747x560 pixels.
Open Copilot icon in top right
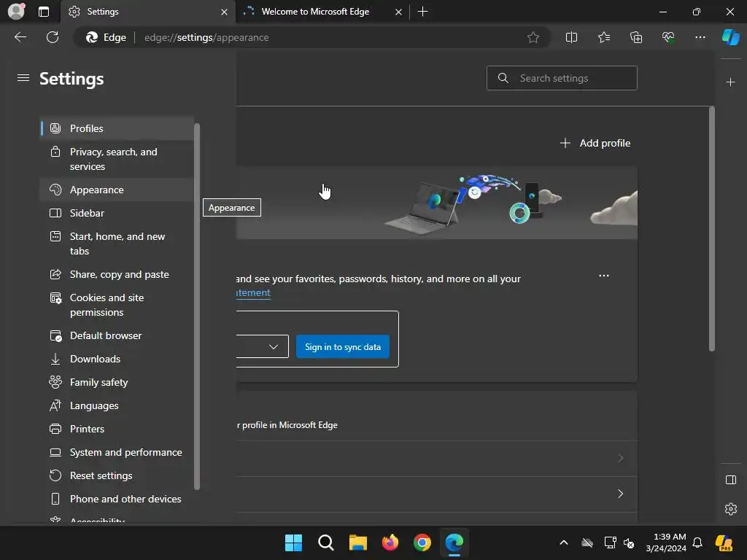[730, 37]
